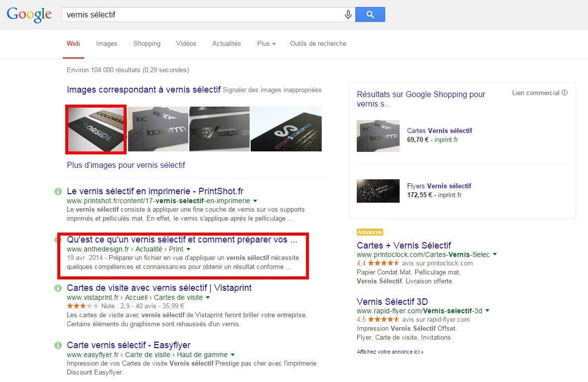Expand the Plus dropdown menu
This screenshot has height=382, width=588.
[x=266, y=43]
